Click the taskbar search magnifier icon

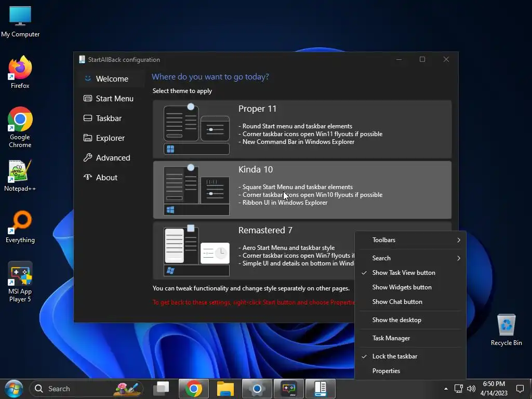[x=38, y=389]
